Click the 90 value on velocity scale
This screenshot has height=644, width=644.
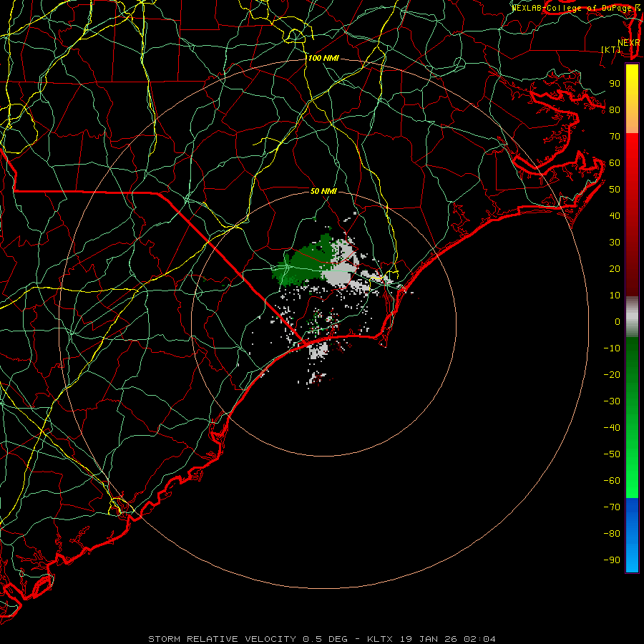(x=615, y=84)
